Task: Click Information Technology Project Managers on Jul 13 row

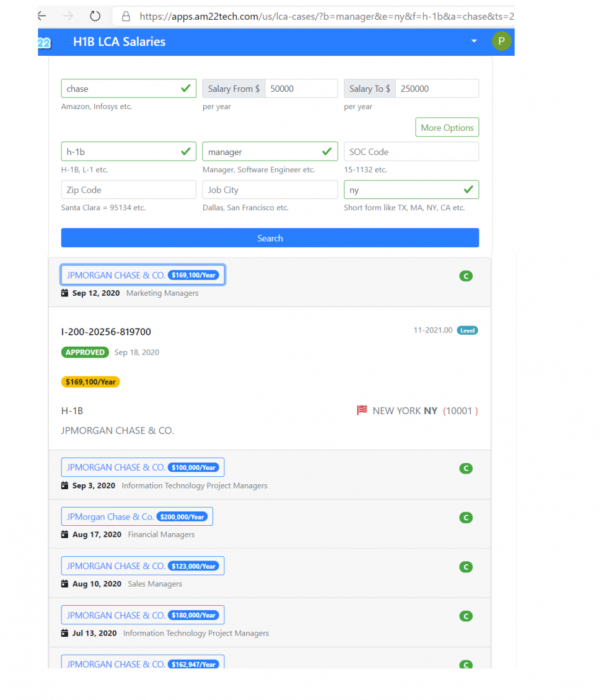Action: pyautogui.click(x=196, y=633)
